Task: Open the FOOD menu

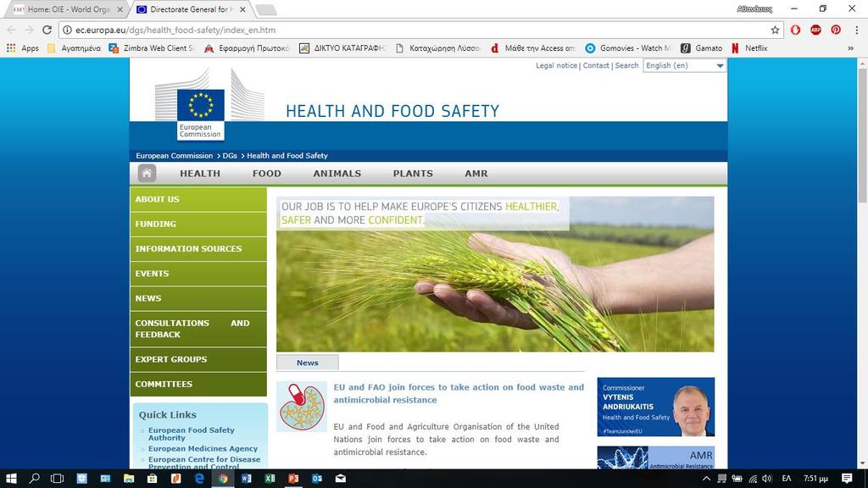Action: [267, 173]
